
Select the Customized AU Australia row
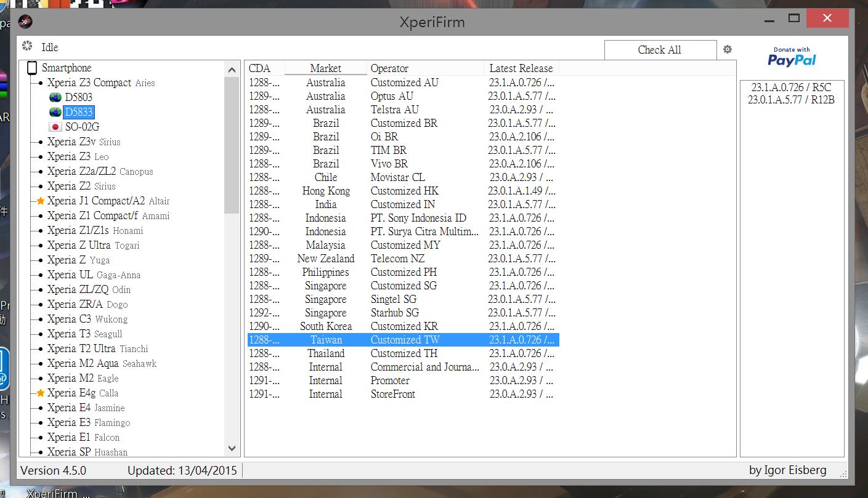tap(403, 82)
